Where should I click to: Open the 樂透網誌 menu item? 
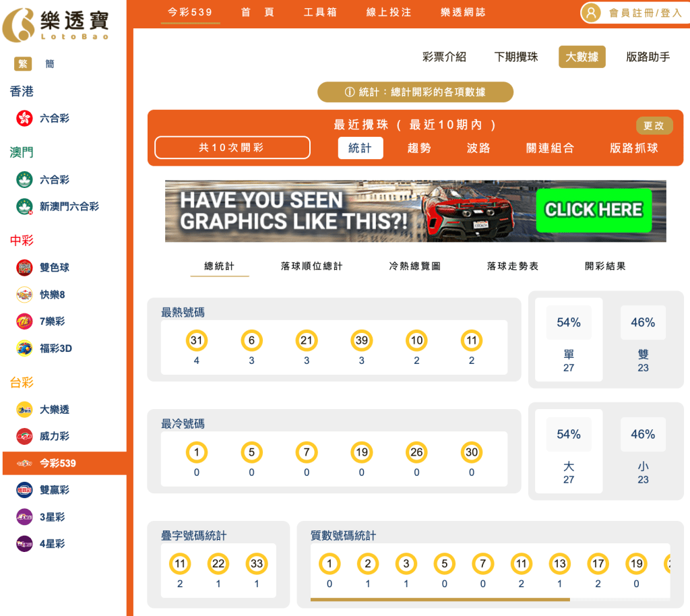463,12
